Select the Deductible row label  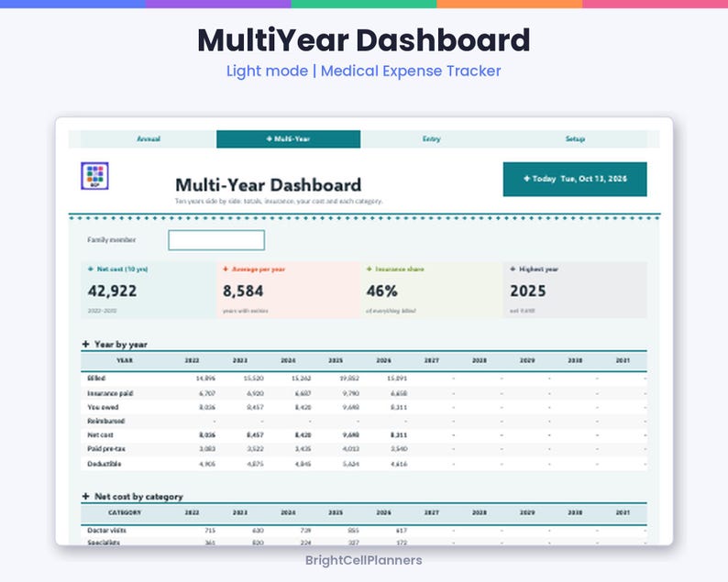click(105, 464)
